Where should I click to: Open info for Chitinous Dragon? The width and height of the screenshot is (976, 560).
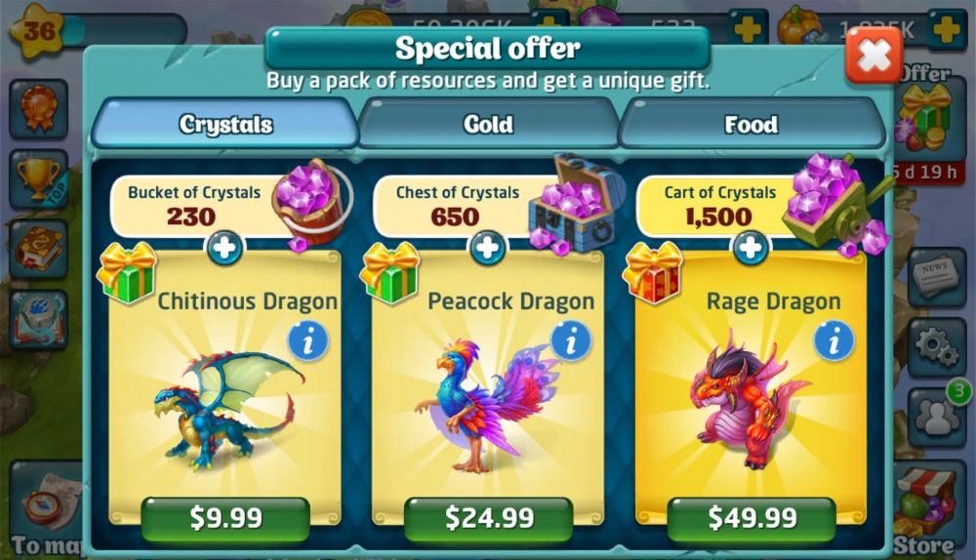[x=307, y=341]
